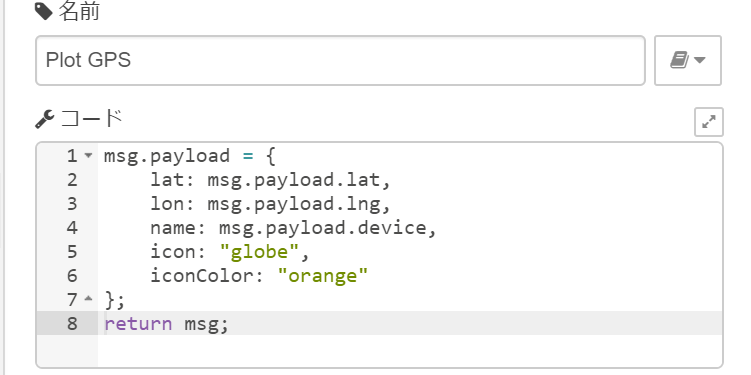Select line number 2 in gutter
Image resolution: width=751 pixels, height=375 pixels.
tap(72, 180)
